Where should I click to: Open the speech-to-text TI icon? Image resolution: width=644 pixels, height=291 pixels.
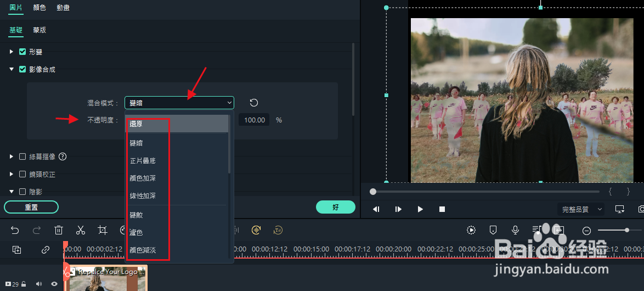pyautogui.click(x=278, y=230)
